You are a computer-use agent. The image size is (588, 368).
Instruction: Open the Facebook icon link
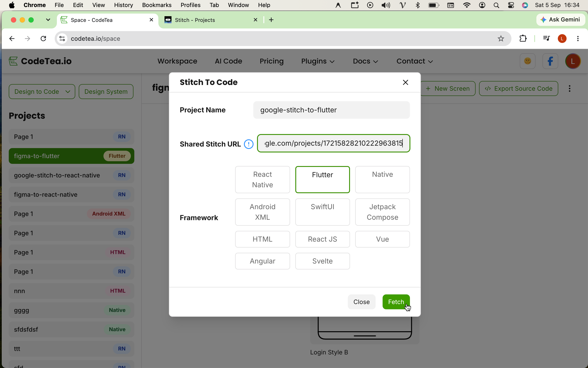[550, 61]
